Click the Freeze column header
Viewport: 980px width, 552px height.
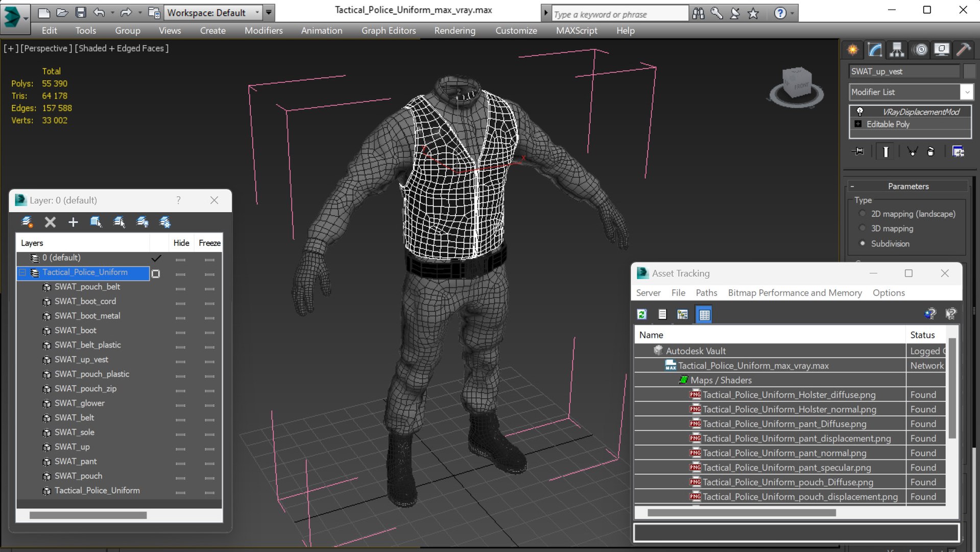(209, 243)
